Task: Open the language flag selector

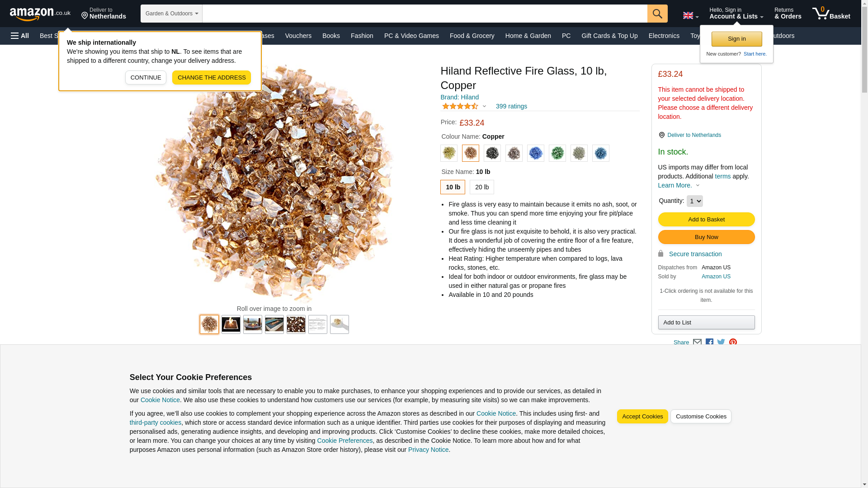Action: 690,15
